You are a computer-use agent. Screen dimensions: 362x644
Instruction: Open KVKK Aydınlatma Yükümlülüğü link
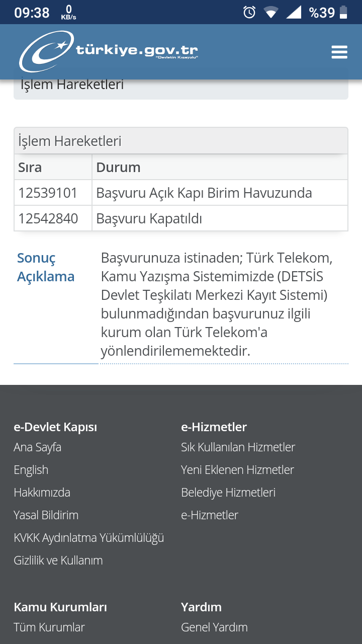click(x=89, y=538)
